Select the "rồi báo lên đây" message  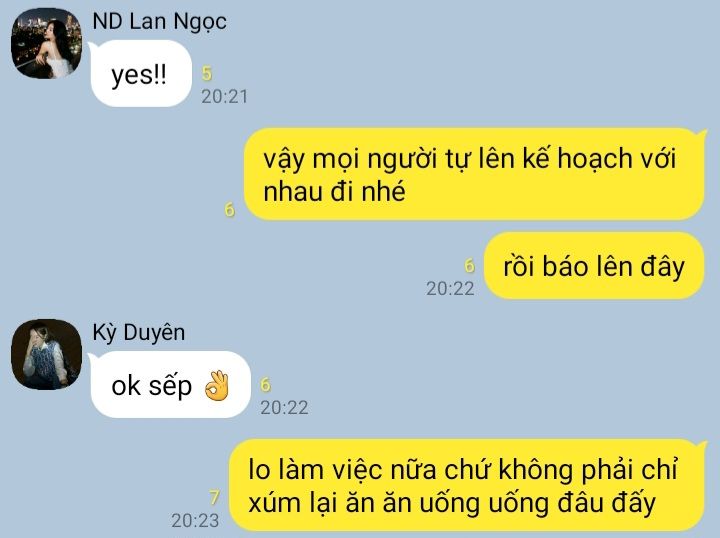point(594,266)
